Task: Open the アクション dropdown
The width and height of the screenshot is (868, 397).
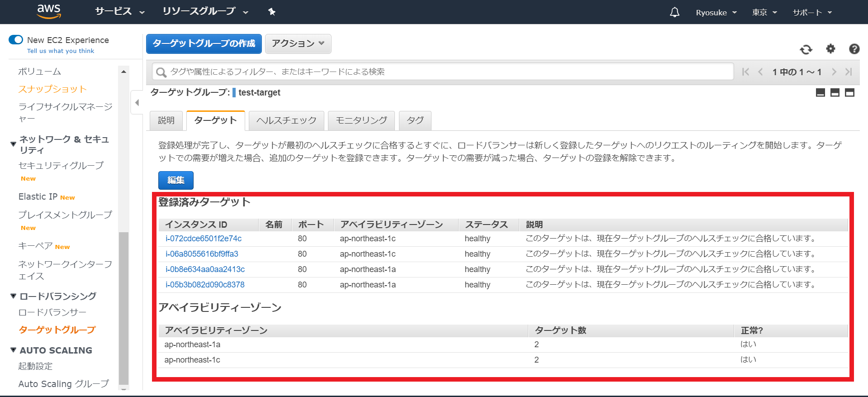Action: [298, 43]
